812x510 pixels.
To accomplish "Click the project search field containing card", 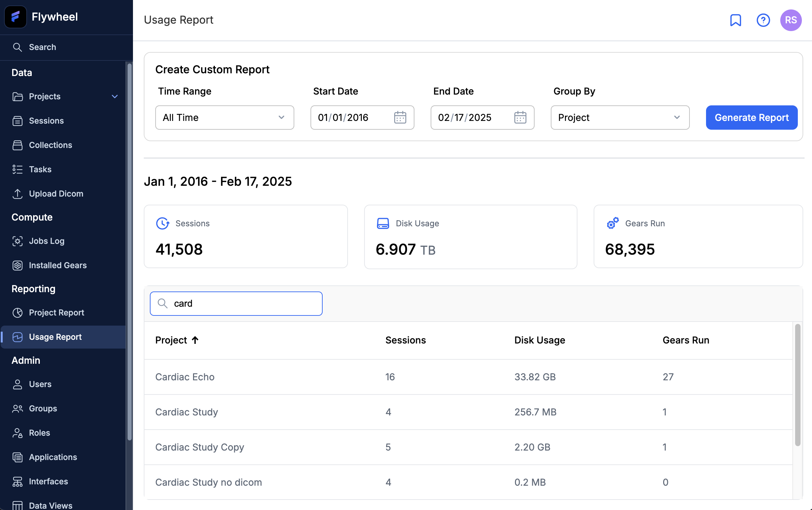I will (236, 304).
